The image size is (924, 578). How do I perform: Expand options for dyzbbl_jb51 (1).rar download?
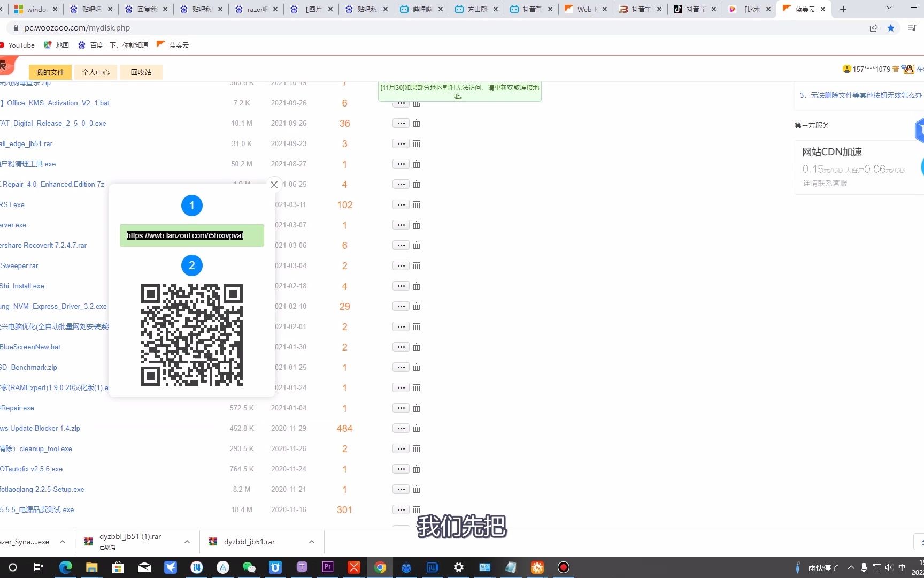(x=187, y=542)
